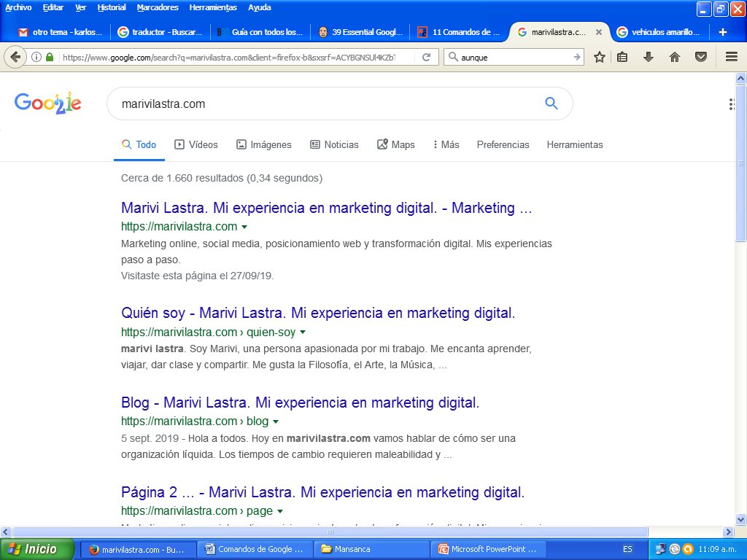Select the Vídeos search filter
The image size is (747, 560).
[196, 145]
